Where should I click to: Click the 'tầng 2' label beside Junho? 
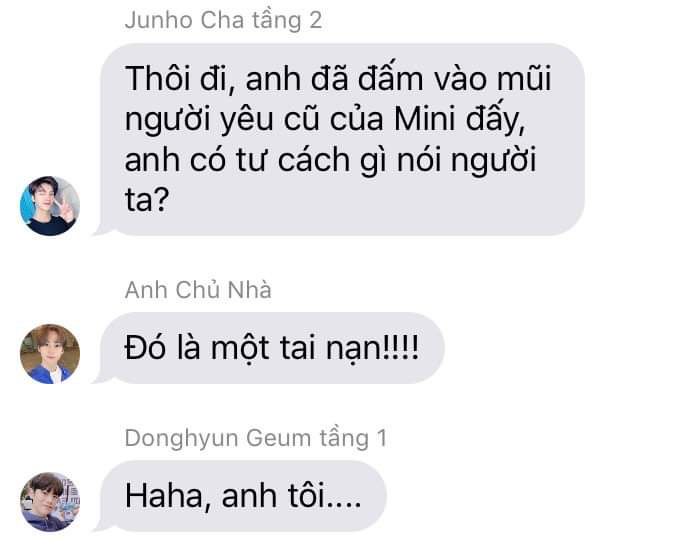point(287,21)
